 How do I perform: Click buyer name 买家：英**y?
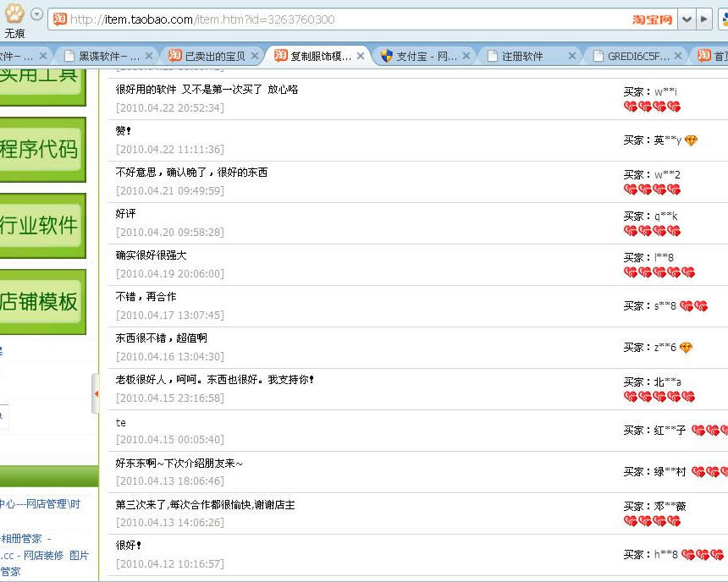(653, 140)
